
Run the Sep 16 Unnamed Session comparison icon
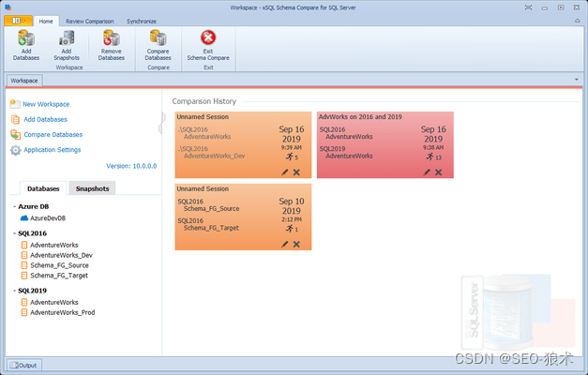click(x=290, y=157)
